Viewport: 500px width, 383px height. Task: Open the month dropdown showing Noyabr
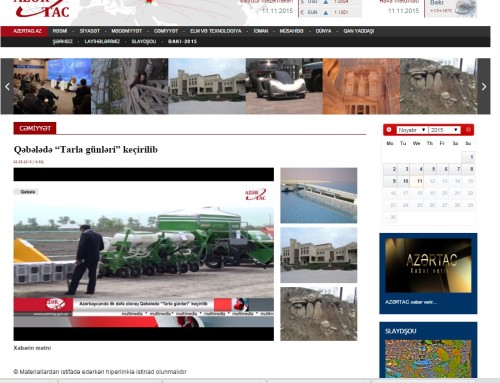coord(412,130)
